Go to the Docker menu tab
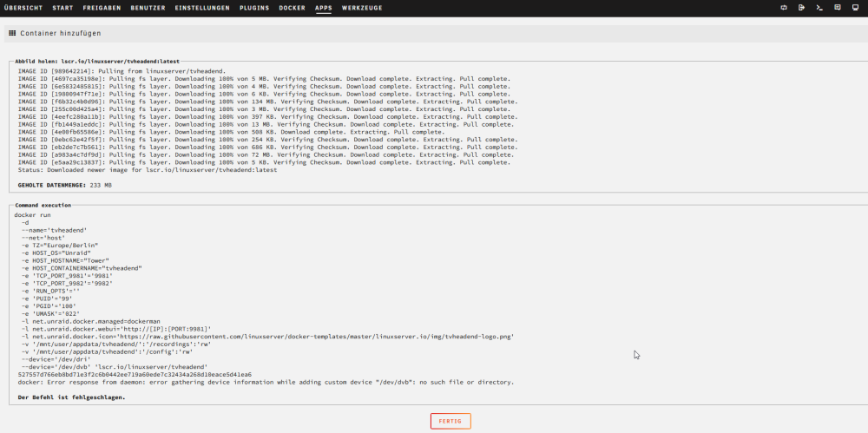The width and height of the screenshot is (868, 433). (292, 9)
